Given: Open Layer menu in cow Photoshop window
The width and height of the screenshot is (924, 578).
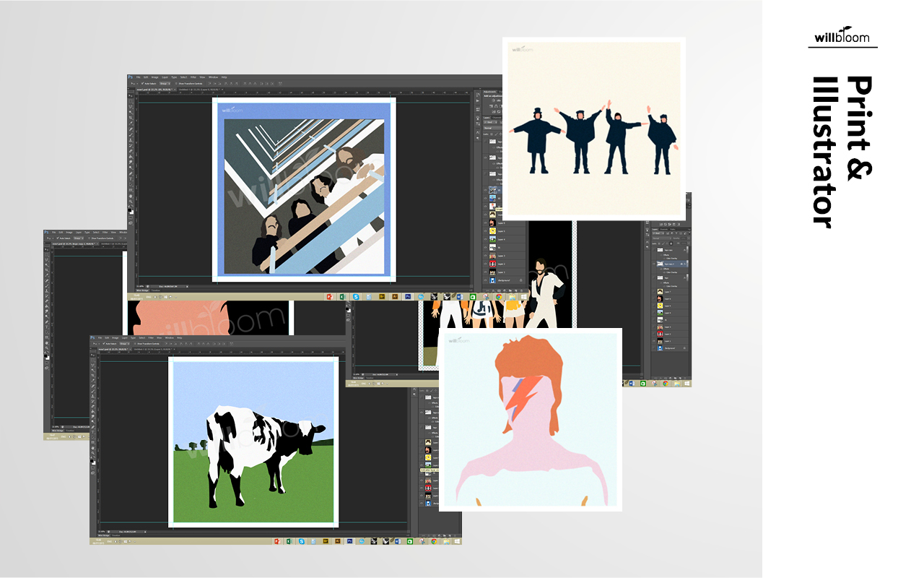Looking at the screenshot, I should click(x=125, y=338).
